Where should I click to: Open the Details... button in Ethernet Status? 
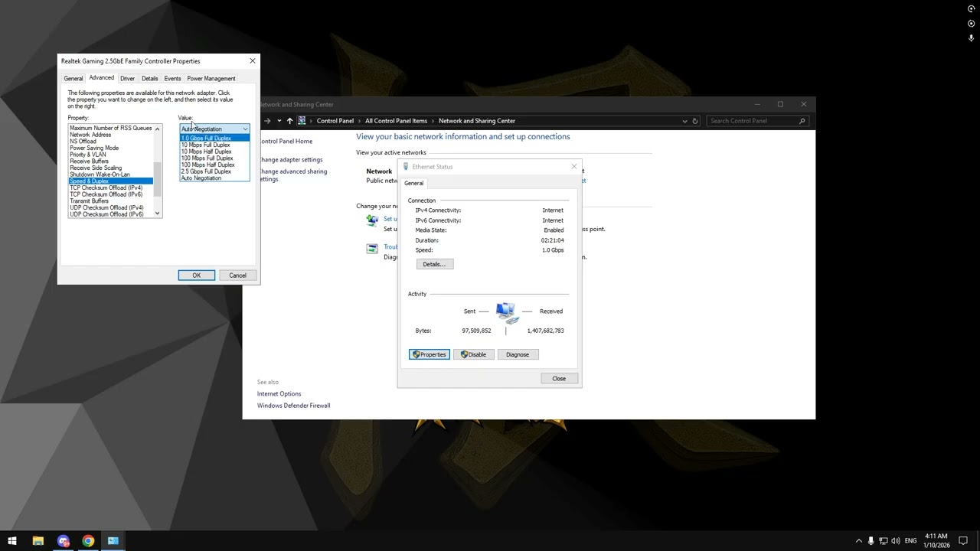(x=434, y=264)
